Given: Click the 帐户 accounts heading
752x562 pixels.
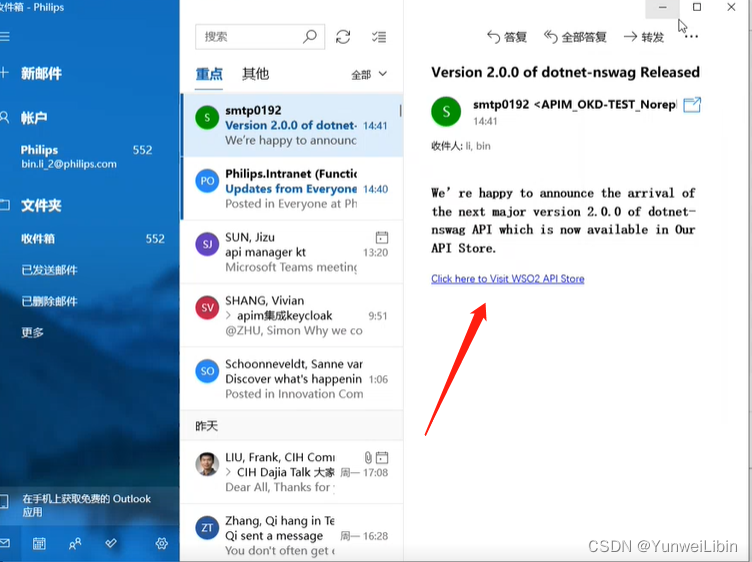Looking at the screenshot, I should pyautogui.click(x=34, y=118).
